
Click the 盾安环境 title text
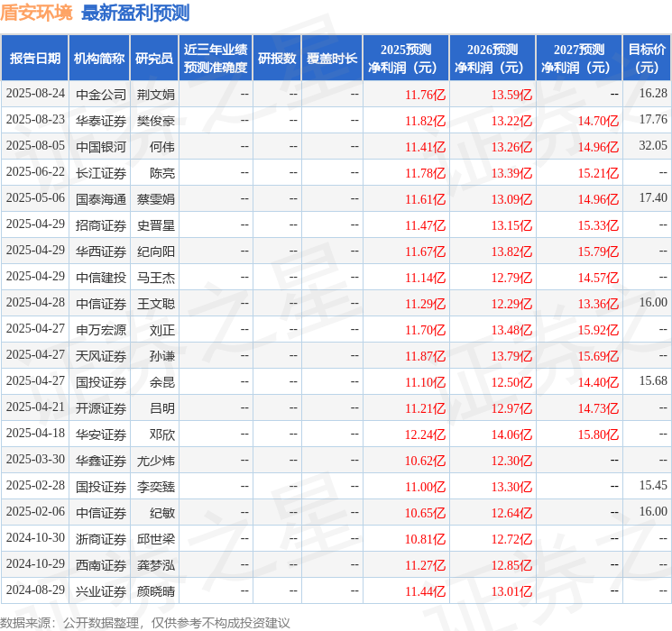[x=36, y=13]
